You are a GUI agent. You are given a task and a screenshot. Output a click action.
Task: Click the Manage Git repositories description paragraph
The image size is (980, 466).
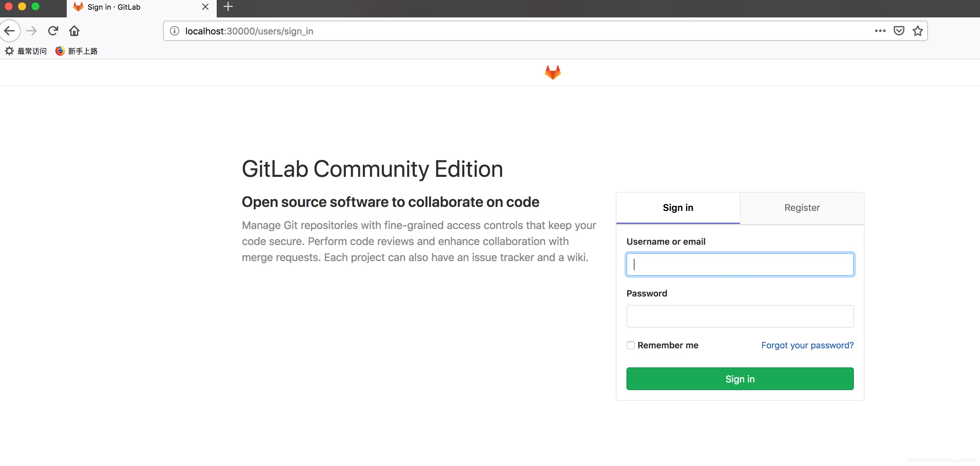419,241
